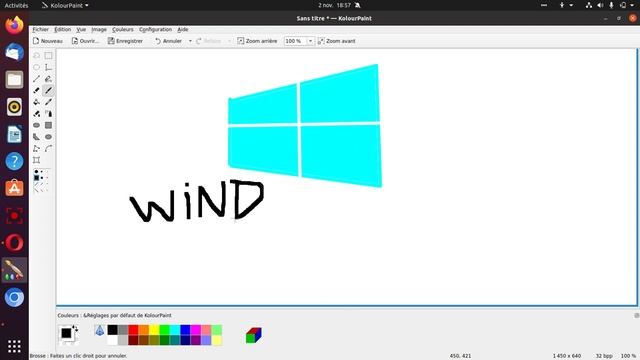
Task: Open the Files manager in dock
Action: [14, 80]
